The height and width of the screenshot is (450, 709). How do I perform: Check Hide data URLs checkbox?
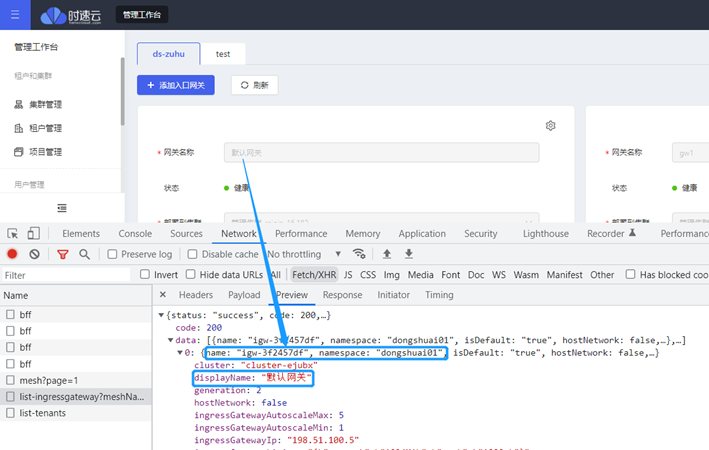pos(191,274)
